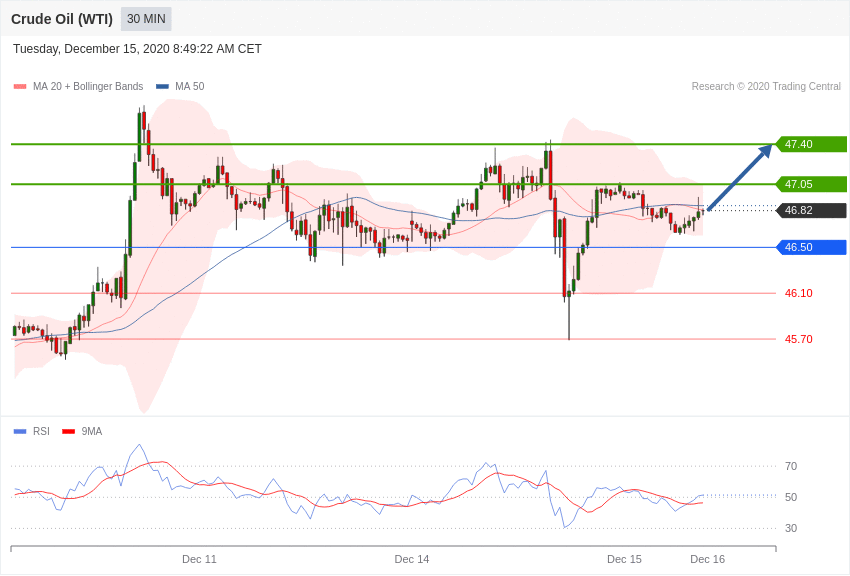
Task: Click the Dec 11 date axis label
Action: point(199,559)
